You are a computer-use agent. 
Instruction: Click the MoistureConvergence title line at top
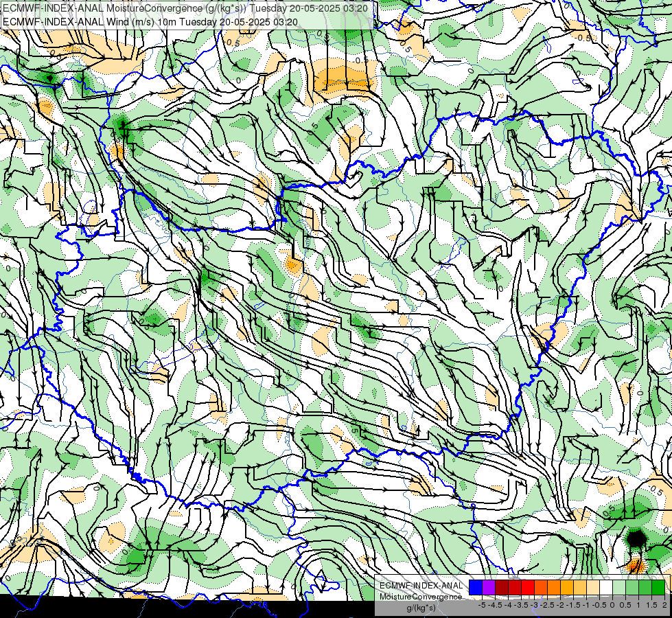click(x=185, y=8)
